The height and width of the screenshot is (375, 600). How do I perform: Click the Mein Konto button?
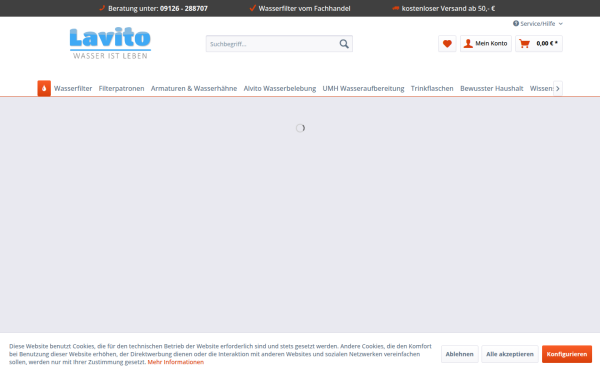pos(486,44)
